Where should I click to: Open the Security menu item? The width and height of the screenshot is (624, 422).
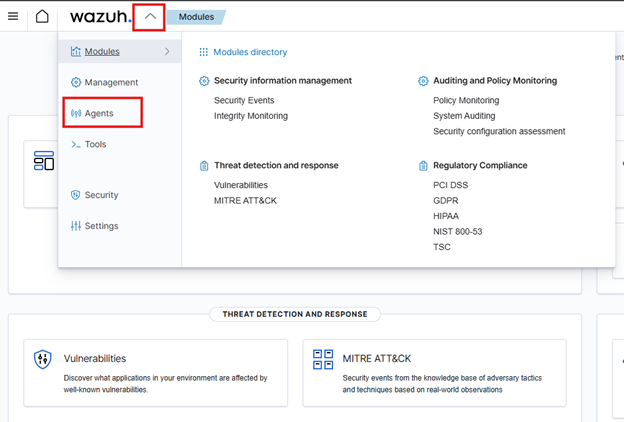coord(101,195)
